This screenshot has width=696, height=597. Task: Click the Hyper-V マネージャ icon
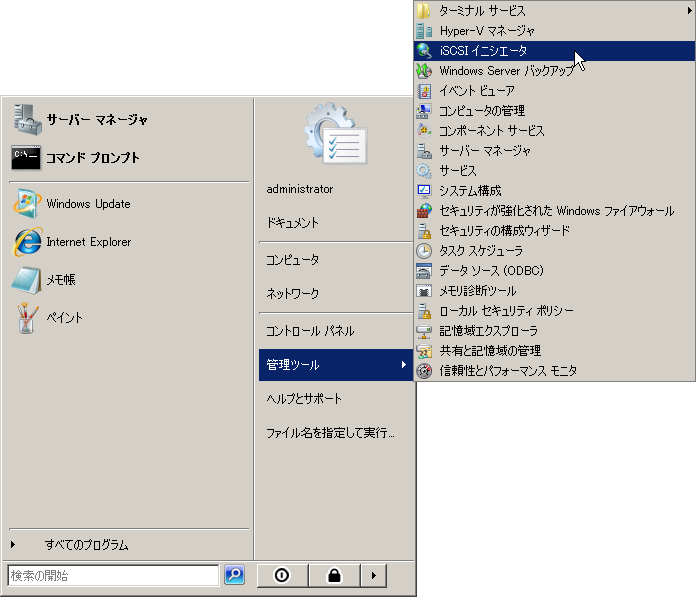pyautogui.click(x=424, y=31)
